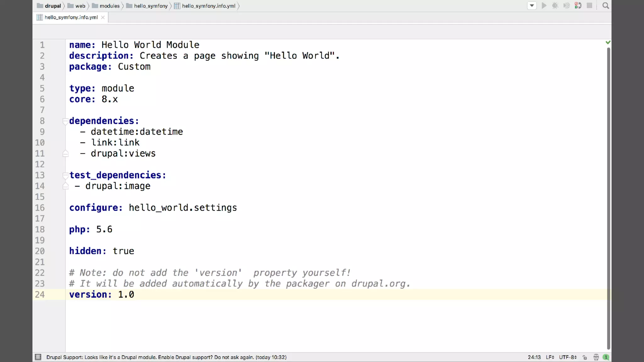The image size is (644, 362).
Task: Open the green notifications bubble
Action: point(606,357)
